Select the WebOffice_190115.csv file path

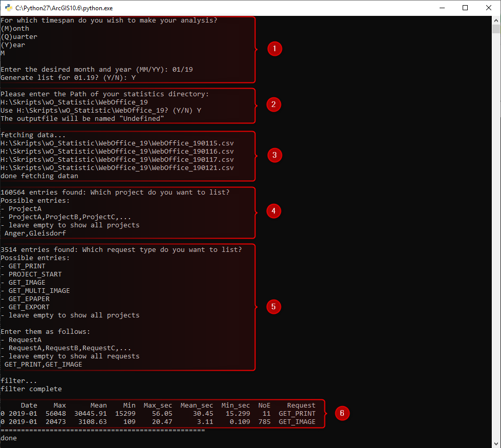click(117, 143)
